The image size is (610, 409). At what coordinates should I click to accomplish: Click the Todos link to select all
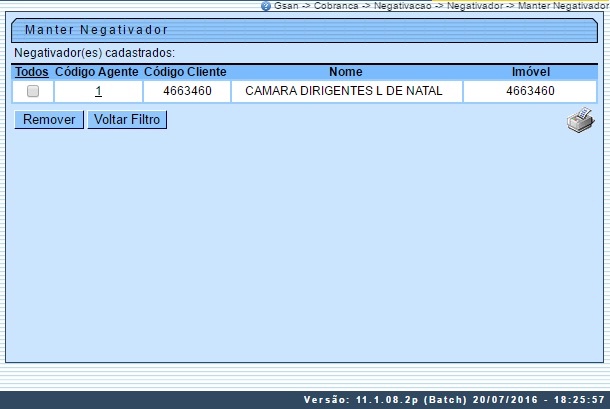32,72
